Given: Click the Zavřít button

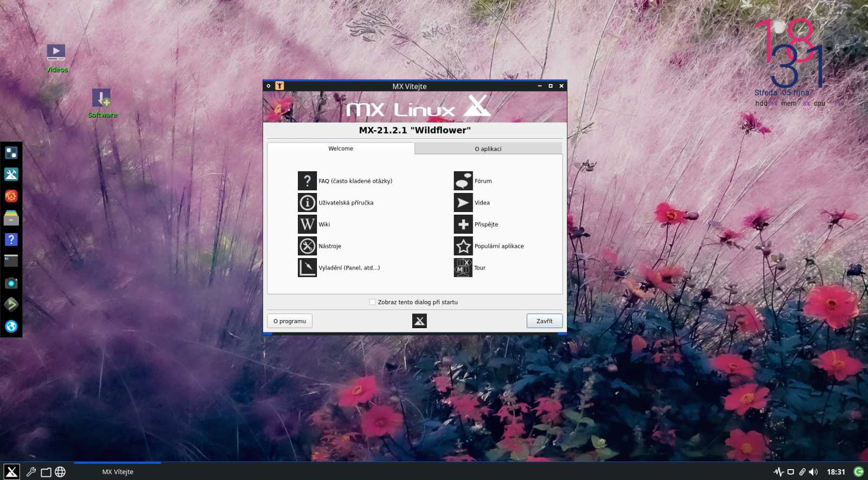Looking at the screenshot, I should pos(544,321).
